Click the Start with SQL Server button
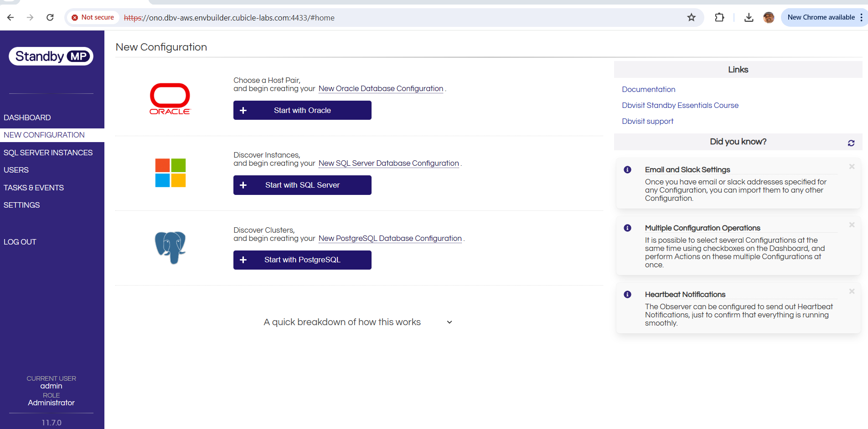Image resolution: width=868 pixels, height=429 pixels. (x=302, y=185)
